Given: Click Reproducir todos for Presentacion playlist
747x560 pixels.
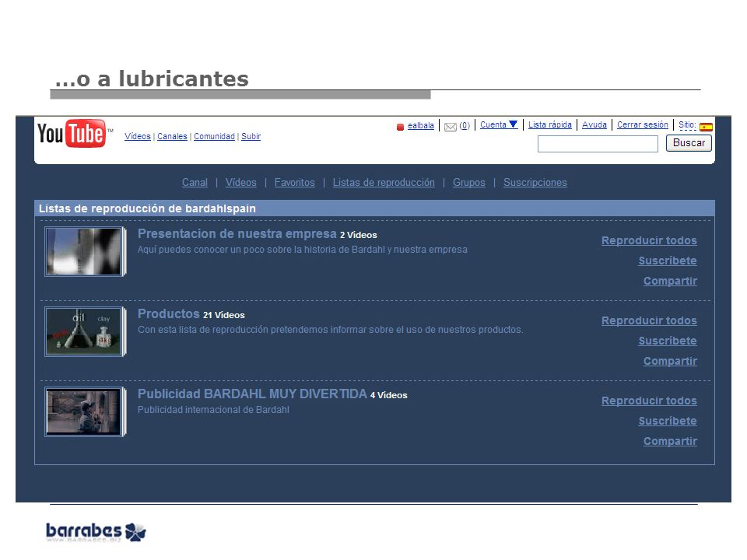Looking at the screenshot, I should pos(649,240).
